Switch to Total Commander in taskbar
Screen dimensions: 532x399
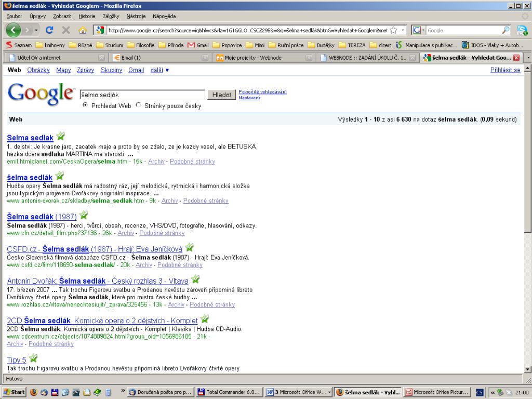(x=229, y=392)
